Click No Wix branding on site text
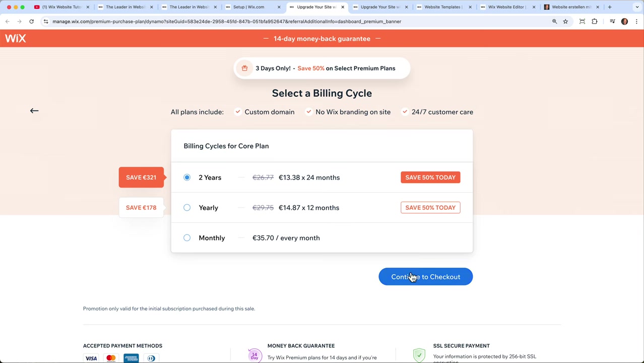 click(x=353, y=112)
